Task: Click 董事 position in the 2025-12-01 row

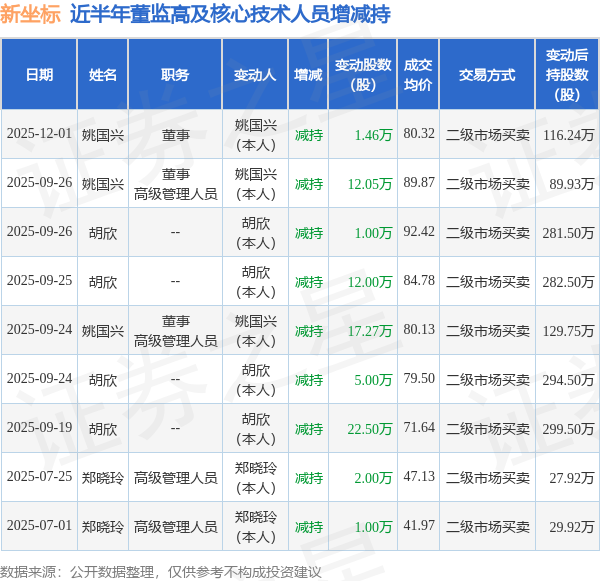Action: pyautogui.click(x=176, y=135)
